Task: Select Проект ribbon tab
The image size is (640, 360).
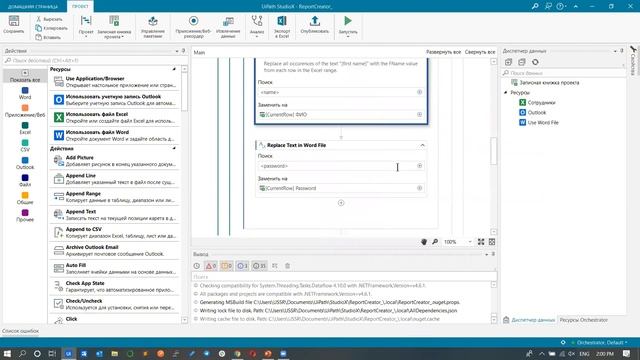Action: coord(80,7)
